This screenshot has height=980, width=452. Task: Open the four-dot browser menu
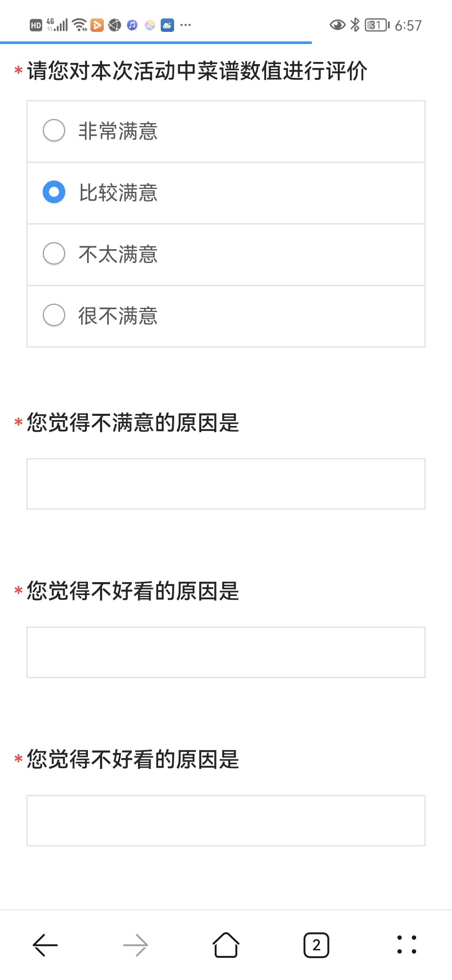[407, 945]
